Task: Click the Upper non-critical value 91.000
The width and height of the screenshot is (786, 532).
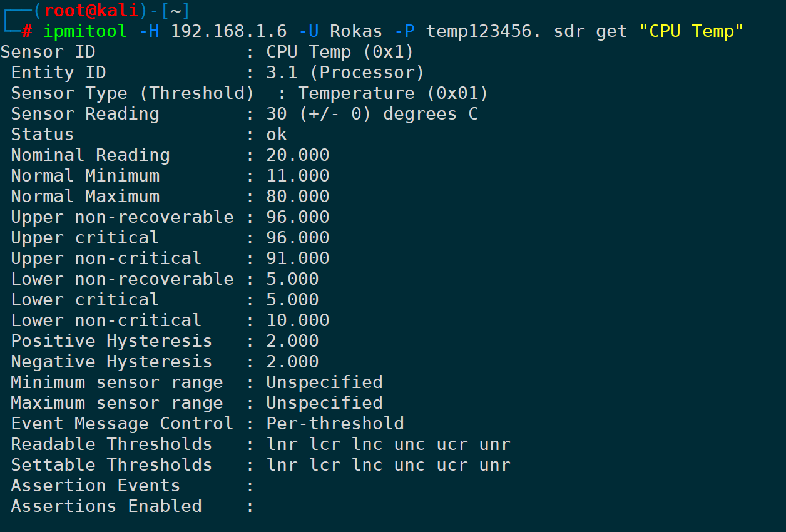Action: 298,258
